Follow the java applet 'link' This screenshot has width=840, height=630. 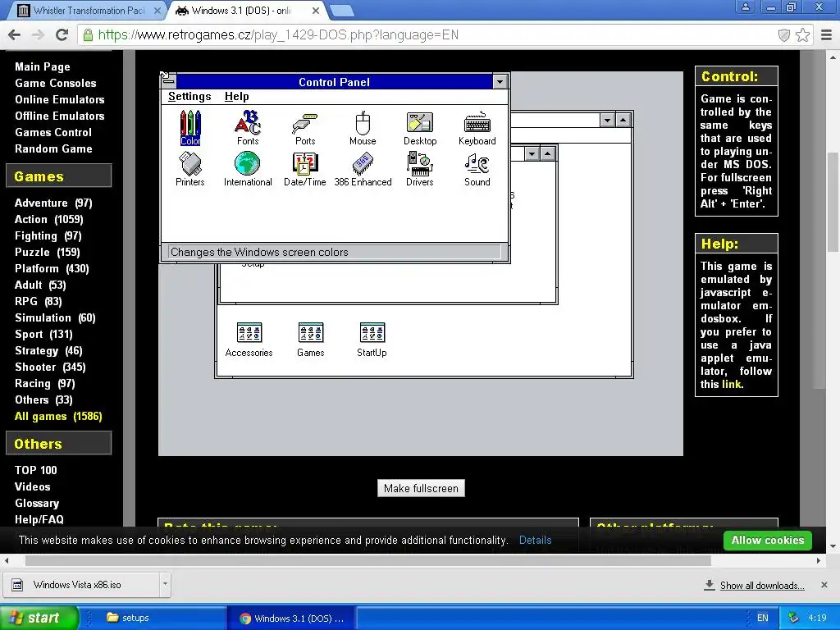tap(731, 384)
